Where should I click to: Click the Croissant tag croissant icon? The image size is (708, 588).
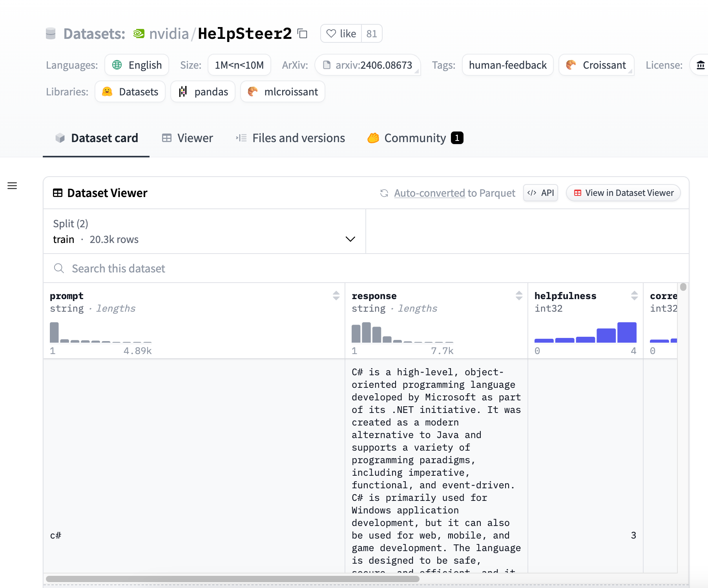click(x=571, y=65)
